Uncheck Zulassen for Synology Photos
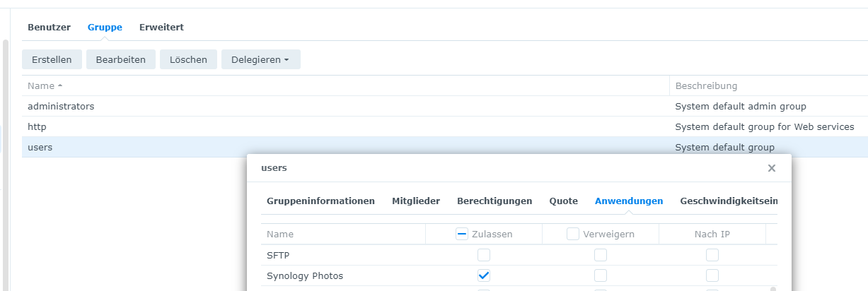868x291 pixels. 484,275
